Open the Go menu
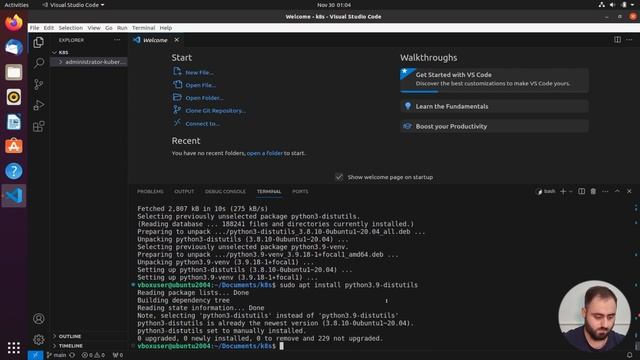 point(109,28)
